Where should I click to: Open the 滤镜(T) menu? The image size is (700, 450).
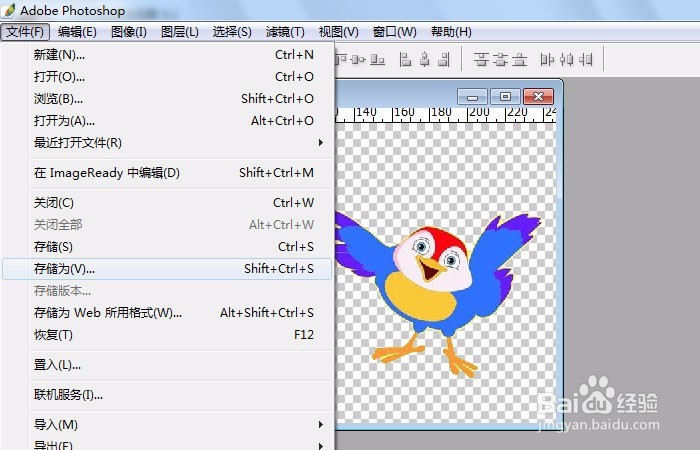tap(285, 32)
